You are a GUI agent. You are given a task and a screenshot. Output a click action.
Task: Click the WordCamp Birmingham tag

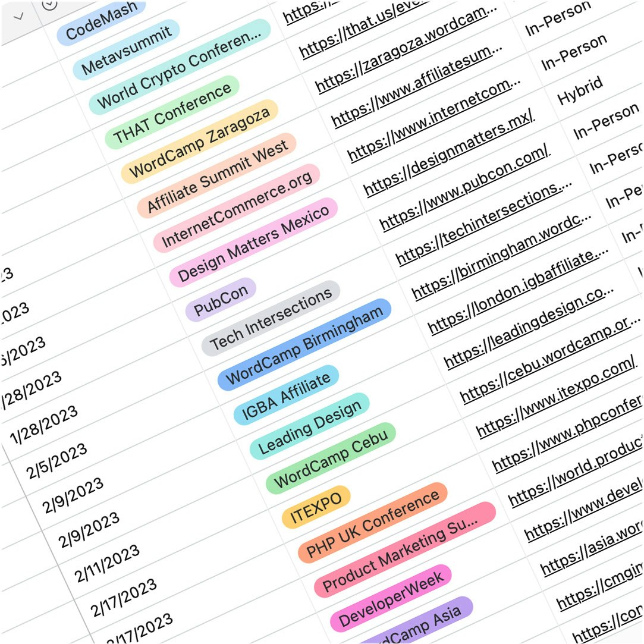[304, 344]
